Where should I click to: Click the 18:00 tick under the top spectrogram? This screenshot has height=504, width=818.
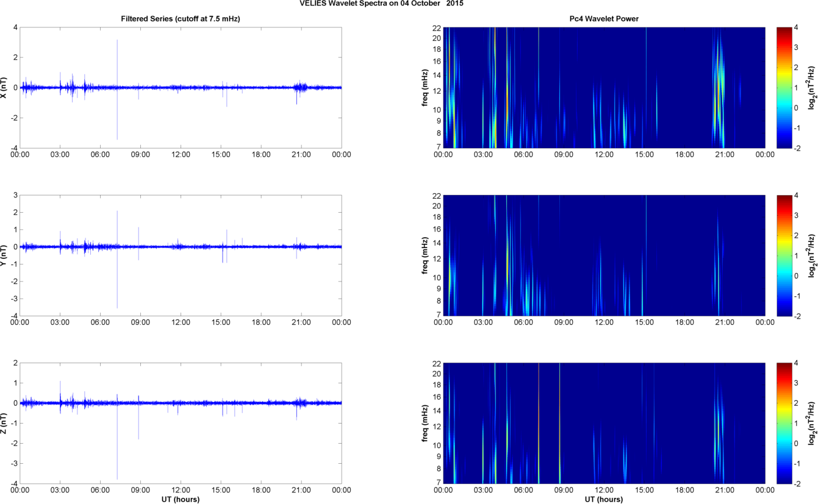click(x=684, y=155)
